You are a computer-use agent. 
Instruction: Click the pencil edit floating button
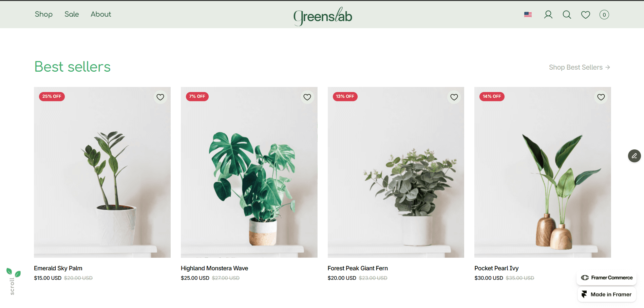click(634, 156)
